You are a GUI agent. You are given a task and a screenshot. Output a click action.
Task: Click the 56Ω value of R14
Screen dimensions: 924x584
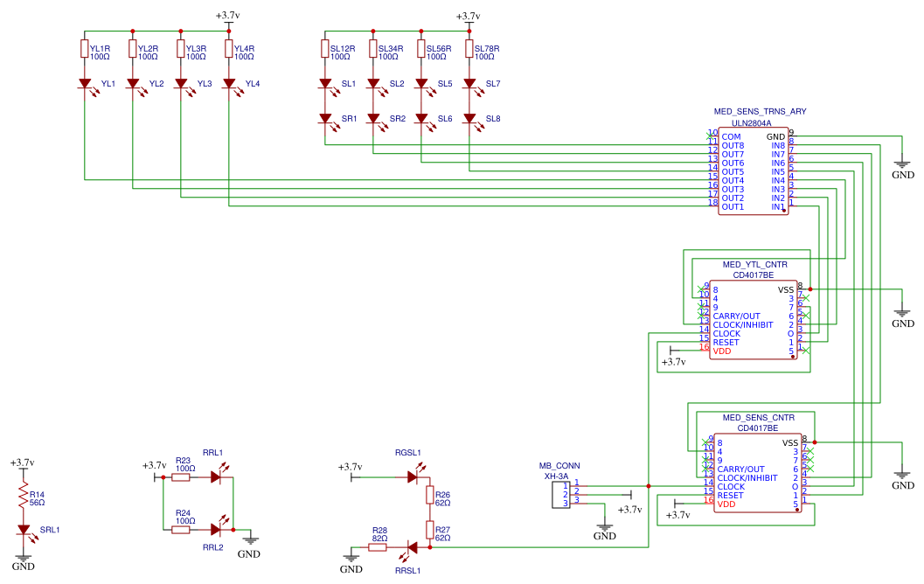(x=37, y=503)
